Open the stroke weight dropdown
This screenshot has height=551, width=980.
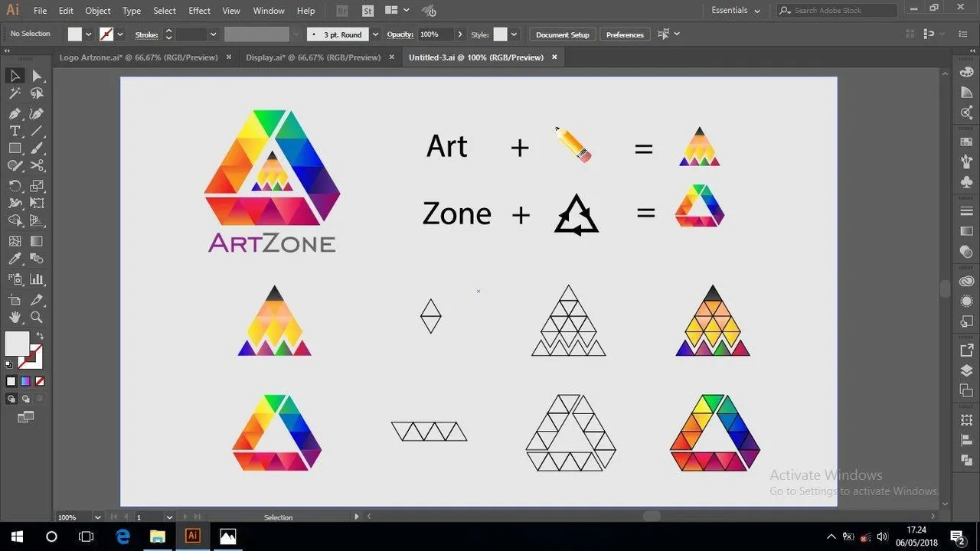[213, 34]
